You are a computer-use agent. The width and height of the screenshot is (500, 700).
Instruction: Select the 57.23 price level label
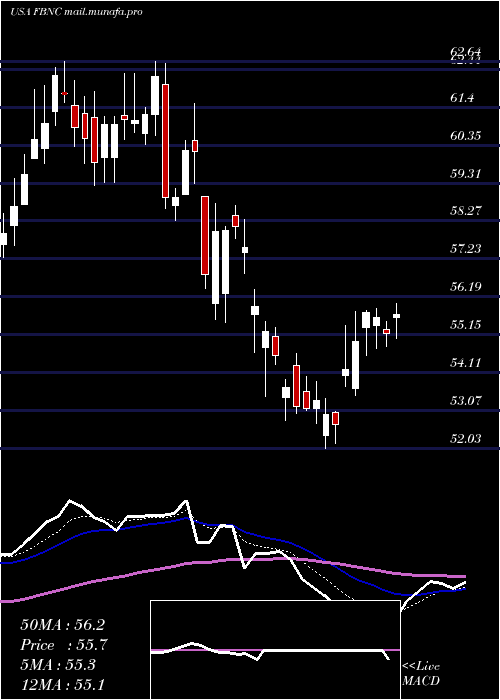(x=466, y=248)
